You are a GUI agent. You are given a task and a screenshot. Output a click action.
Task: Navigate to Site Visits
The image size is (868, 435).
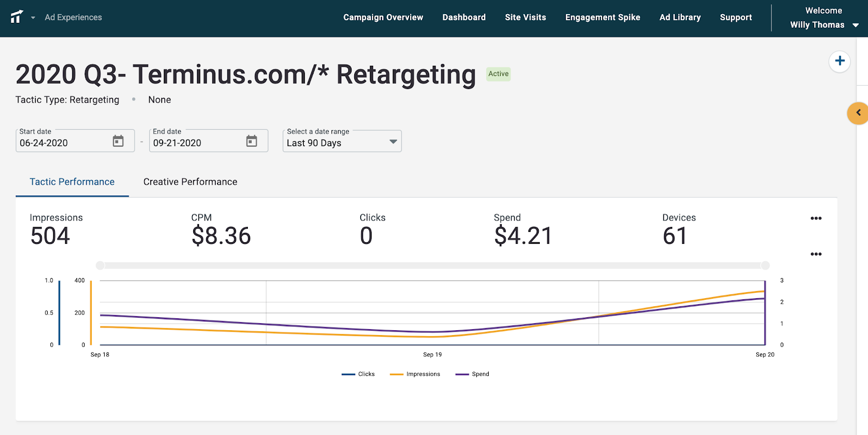(525, 17)
